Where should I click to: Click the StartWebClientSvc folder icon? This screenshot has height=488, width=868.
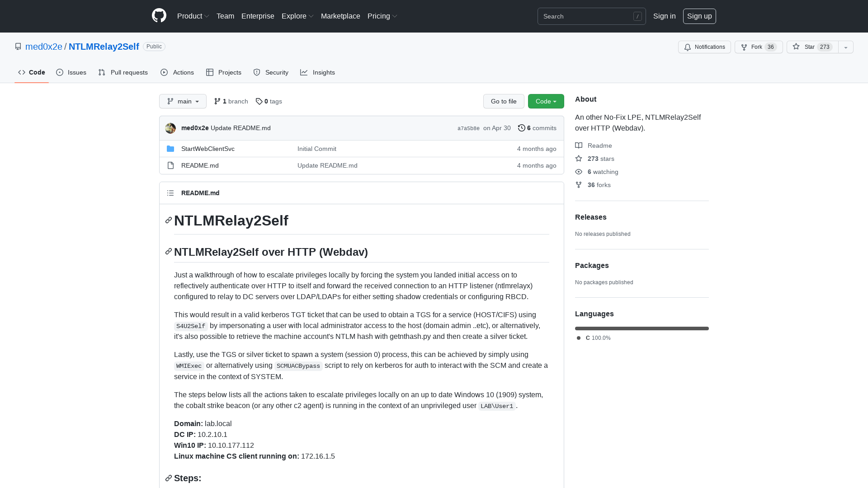[x=170, y=149]
